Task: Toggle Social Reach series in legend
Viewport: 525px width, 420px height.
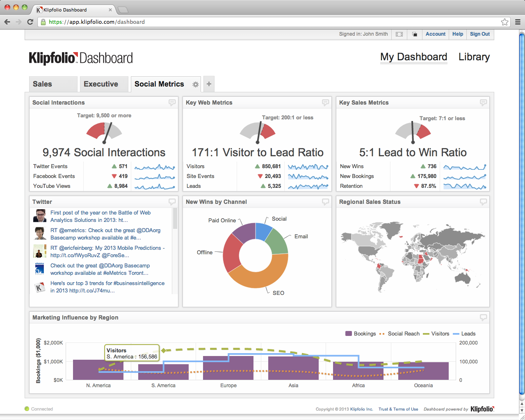Action: click(399, 333)
